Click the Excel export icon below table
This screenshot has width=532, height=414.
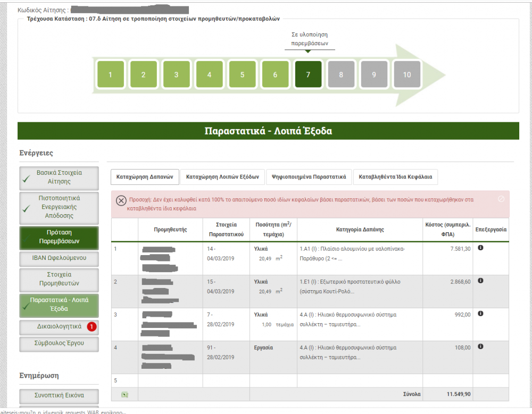124,394
